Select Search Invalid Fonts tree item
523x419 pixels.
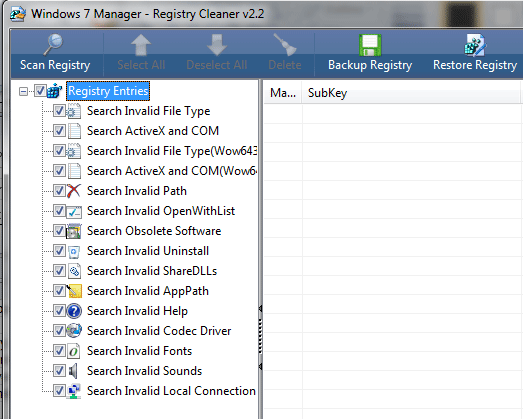tap(139, 351)
